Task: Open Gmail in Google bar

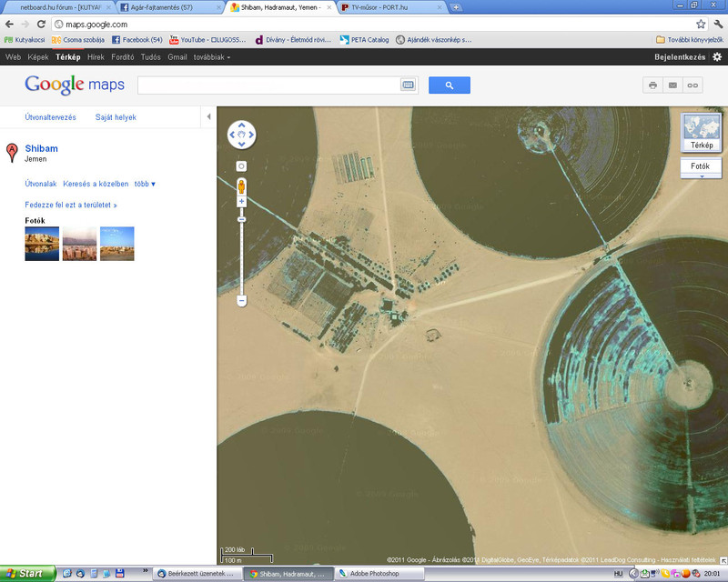Action: [x=177, y=57]
